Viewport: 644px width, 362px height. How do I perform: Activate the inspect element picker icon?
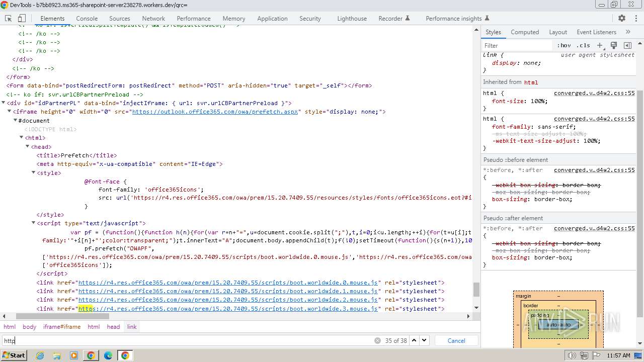(x=8, y=18)
